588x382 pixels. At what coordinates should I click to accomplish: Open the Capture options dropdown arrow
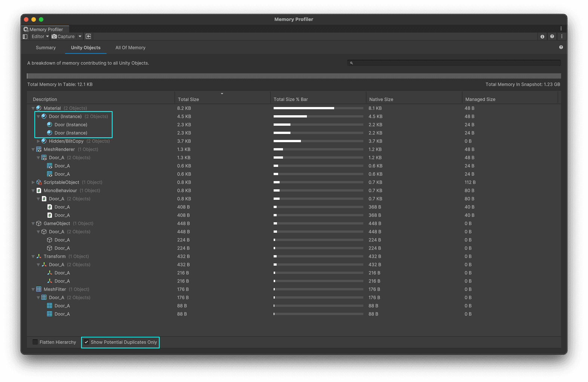80,37
